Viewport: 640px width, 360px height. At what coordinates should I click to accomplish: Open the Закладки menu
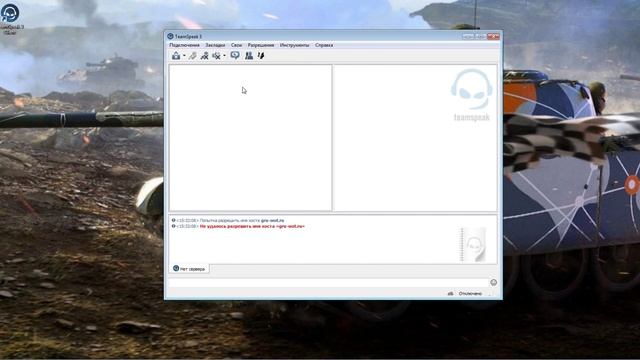(x=215, y=45)
